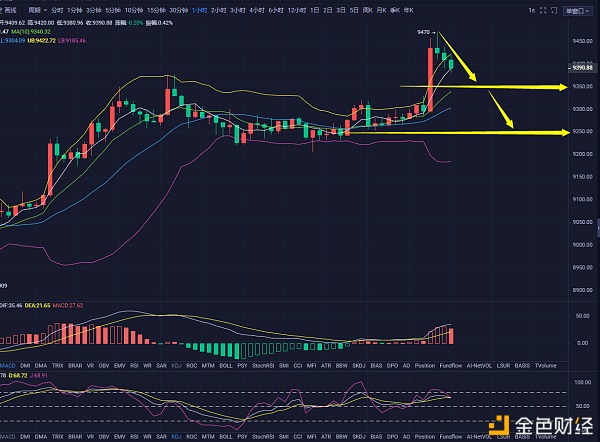Click the KDJ D:68.72 value label
The height and width of the screenshot is (442, 600).
[x=18, y=375]
